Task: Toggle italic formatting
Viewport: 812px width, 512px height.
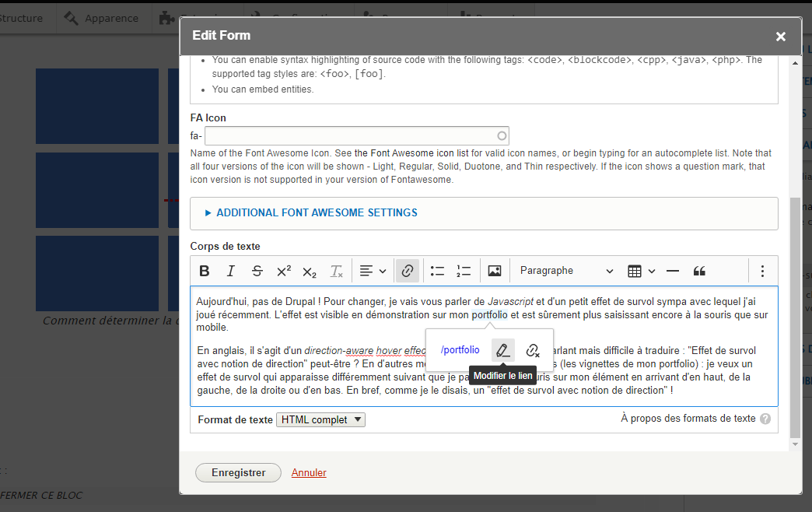Action: (230, 270)
